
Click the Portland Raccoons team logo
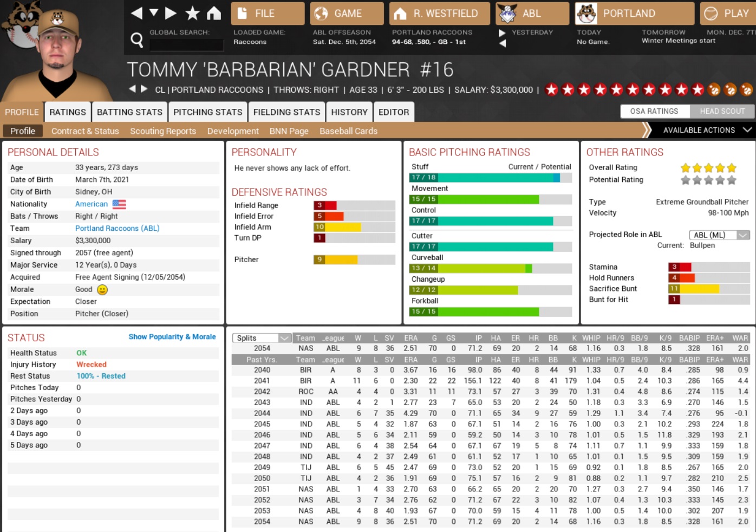click(586, 14)
